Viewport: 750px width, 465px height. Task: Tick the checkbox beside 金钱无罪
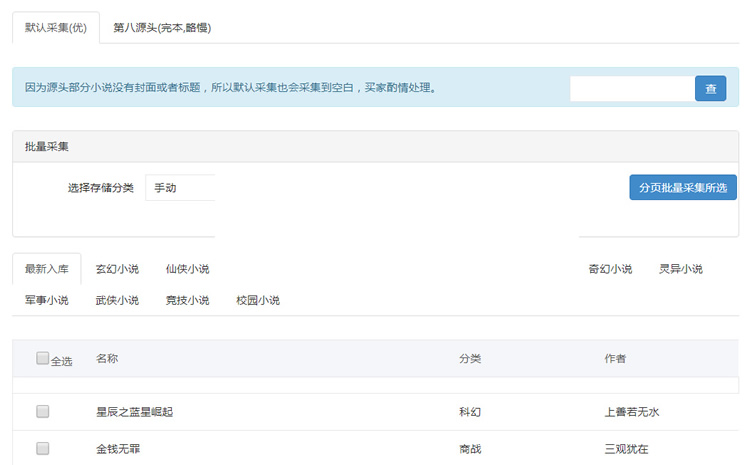(42, 449)
